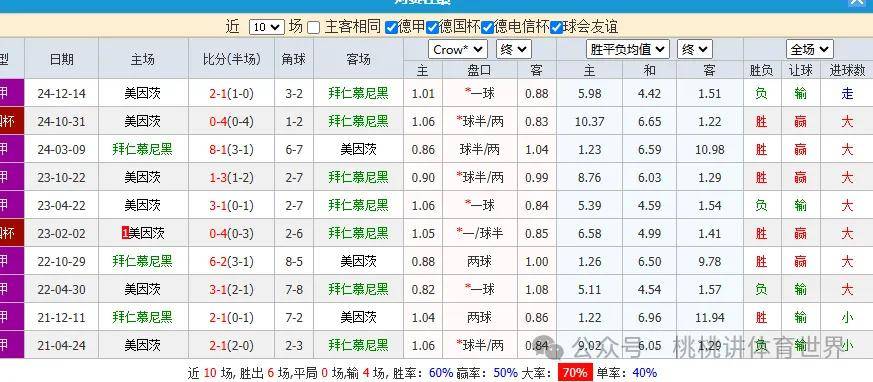Open score 0-4(0-3) on 23-02-02
Image resolution: width=873 pixels, height=382 pixels.
coord(232,233)
